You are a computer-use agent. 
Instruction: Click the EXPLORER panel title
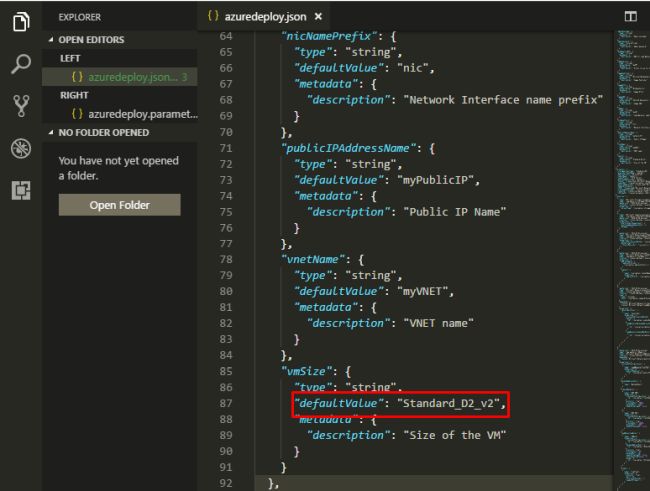80,17
